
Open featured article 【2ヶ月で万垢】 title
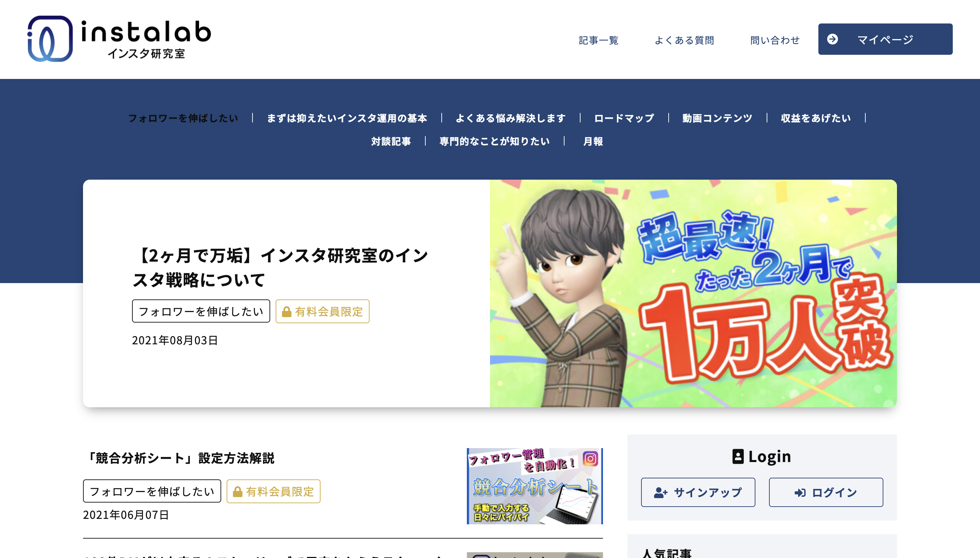(x=280, y=267)
